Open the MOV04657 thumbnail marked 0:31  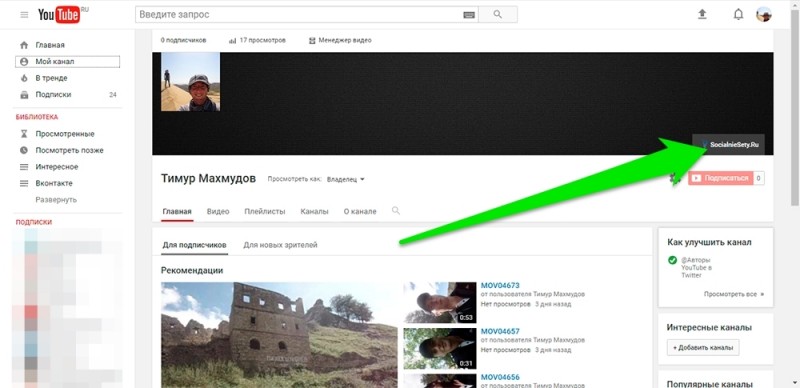440,348
